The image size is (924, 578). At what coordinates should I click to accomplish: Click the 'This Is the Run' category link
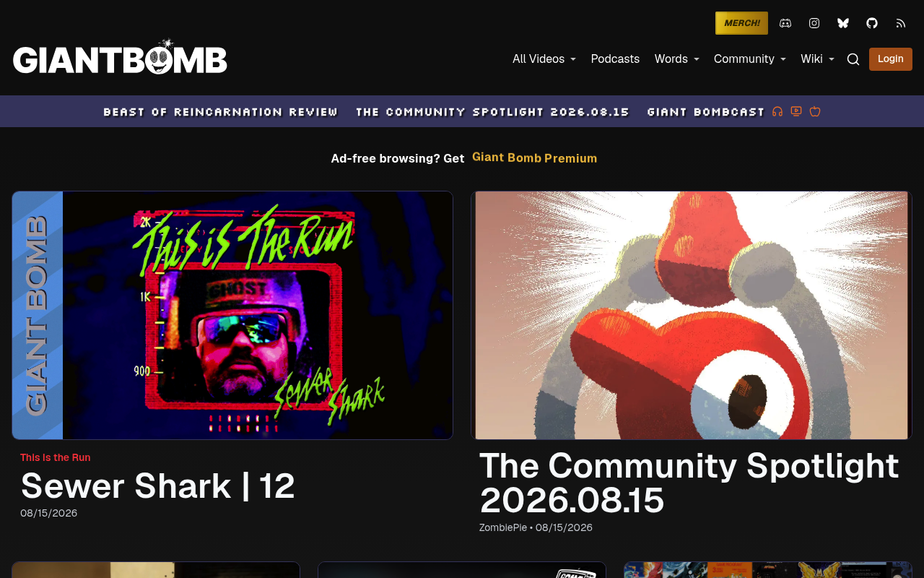pos(56,457)
